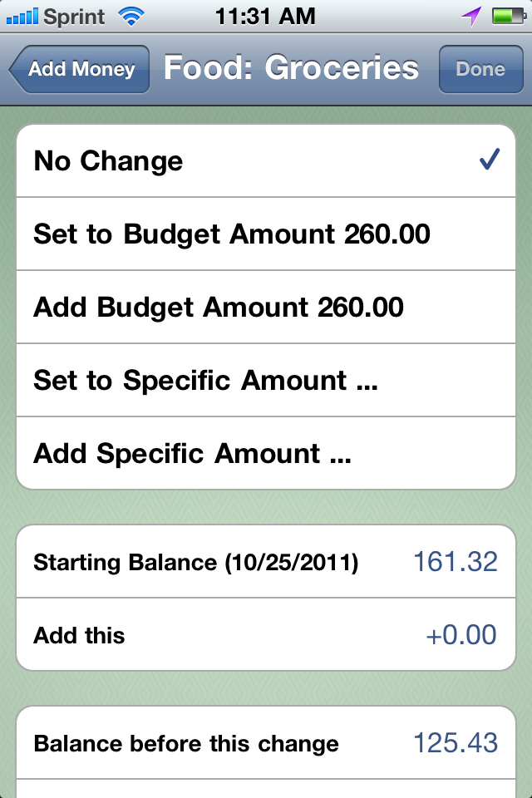
Task: Go back with Add Money button
Action: (x=80, y=69)
